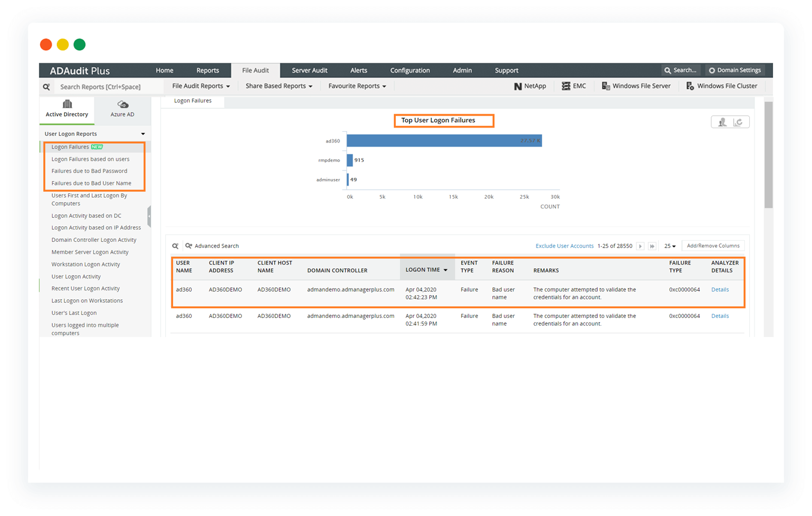The height and width of the screenshot is (516, 812).
Task: Open the Admin tab
Action: click(462, 71)
